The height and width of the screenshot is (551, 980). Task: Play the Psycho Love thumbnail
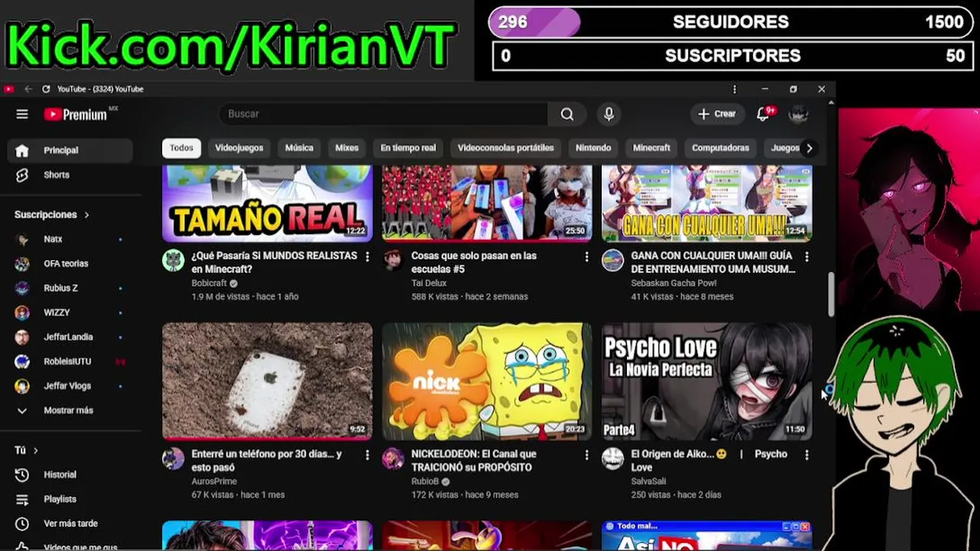click(x=707, y=381)
